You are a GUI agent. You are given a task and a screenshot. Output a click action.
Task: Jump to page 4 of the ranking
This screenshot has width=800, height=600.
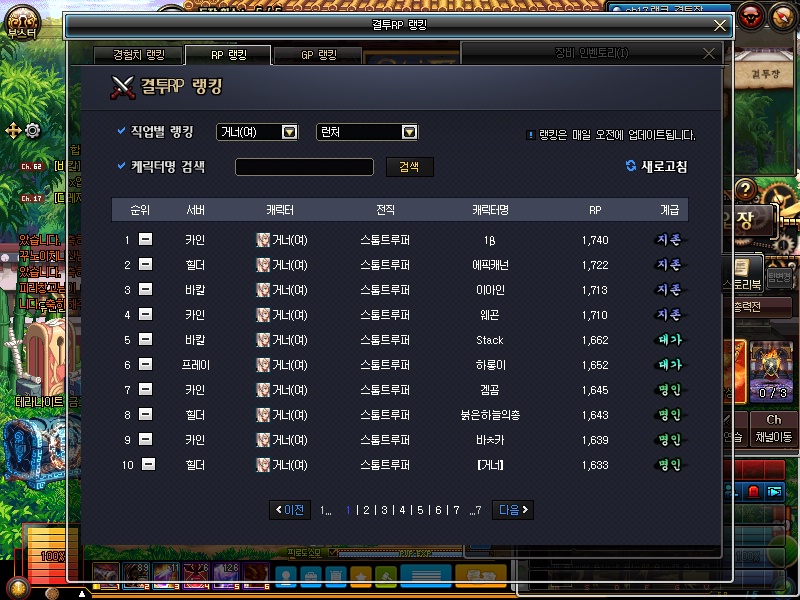[402, 510]
